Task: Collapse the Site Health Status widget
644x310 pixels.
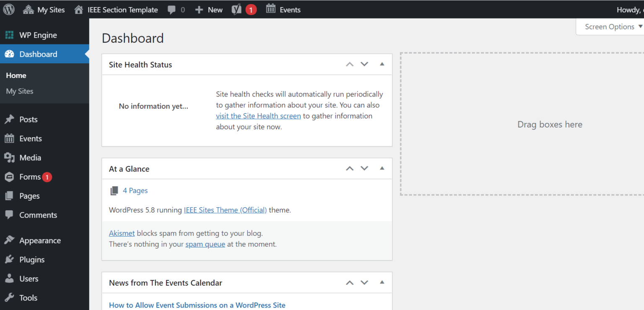Action: (x=382, y=64)
